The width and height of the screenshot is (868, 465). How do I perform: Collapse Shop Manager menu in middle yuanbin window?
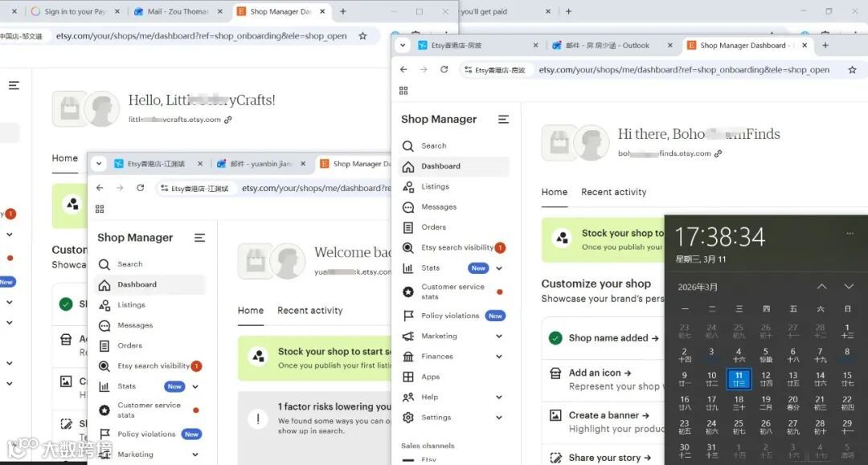(200, 238)
